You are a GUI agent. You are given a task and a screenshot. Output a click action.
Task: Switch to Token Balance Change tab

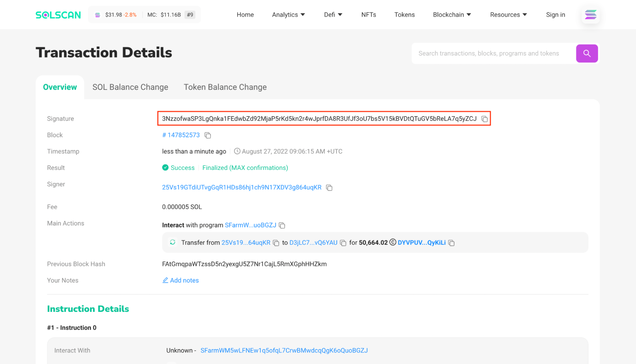(x=225, y=87)
